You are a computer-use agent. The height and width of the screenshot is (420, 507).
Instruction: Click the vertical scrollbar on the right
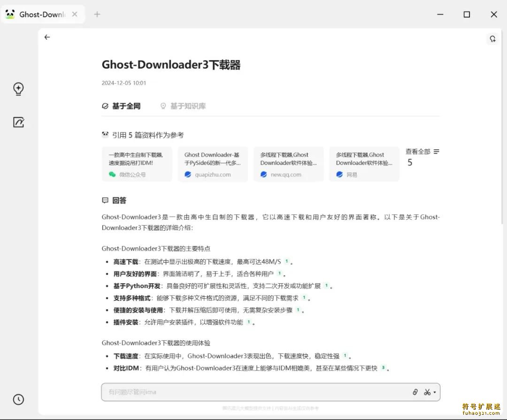[x=502, y=126]
